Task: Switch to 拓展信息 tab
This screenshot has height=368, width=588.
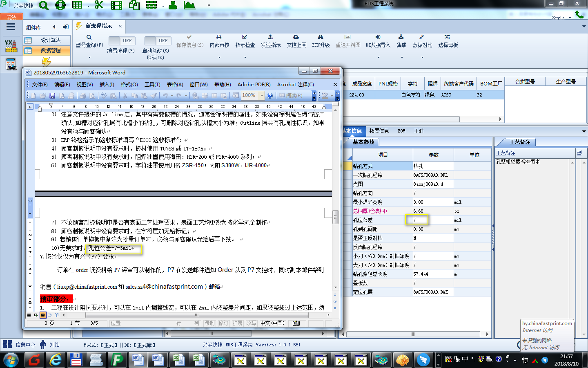Action: (x=379, y=131)
